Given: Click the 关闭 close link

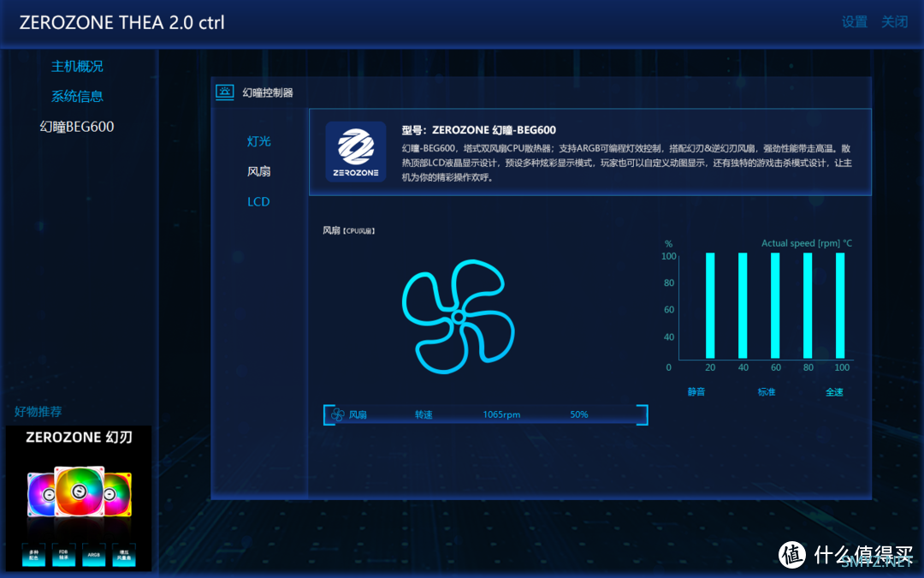Looking at the screenshot, I should 894,21.
